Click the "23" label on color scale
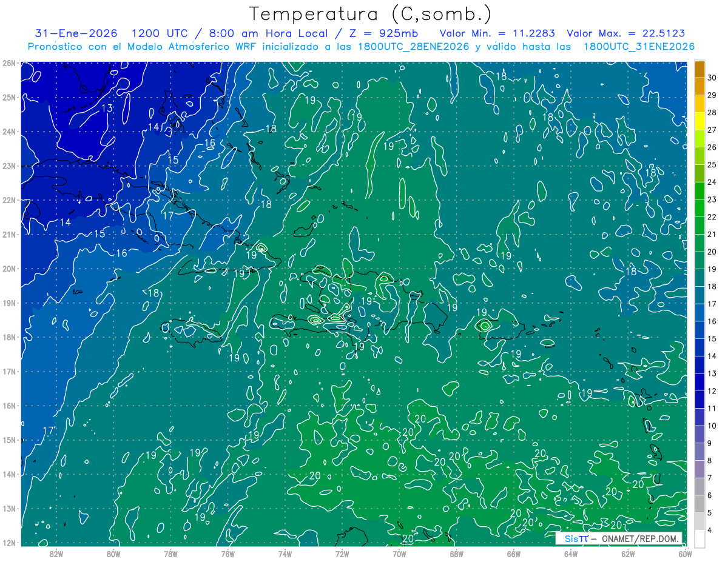Image resolution: width=728 pixels, height=562 pixels. coord(712,199)
